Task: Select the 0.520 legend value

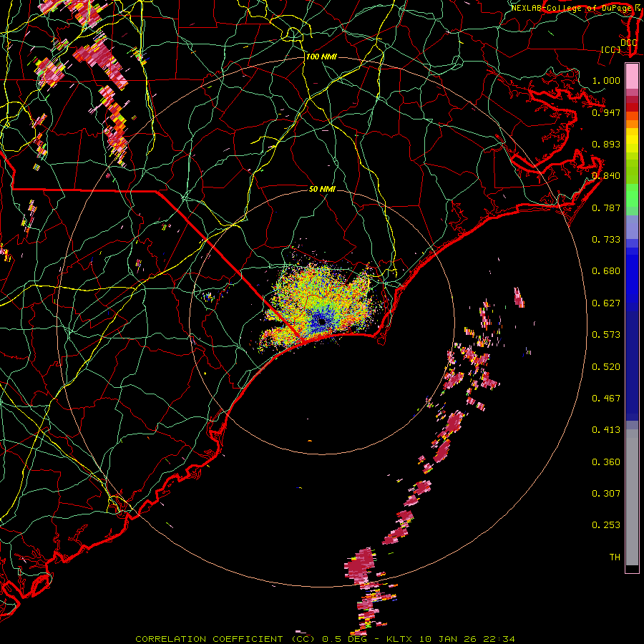Action: coord(606,367)
